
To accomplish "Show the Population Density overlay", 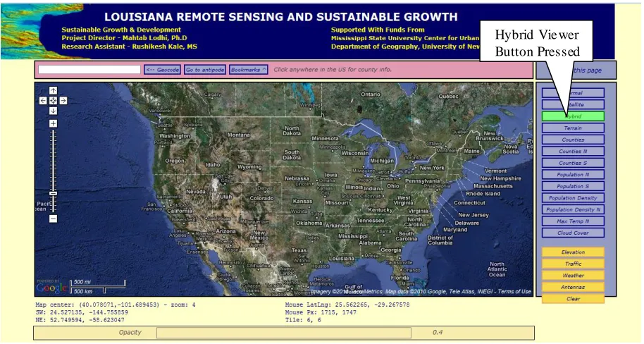I will pyautogui.click(x=573, y=197).
